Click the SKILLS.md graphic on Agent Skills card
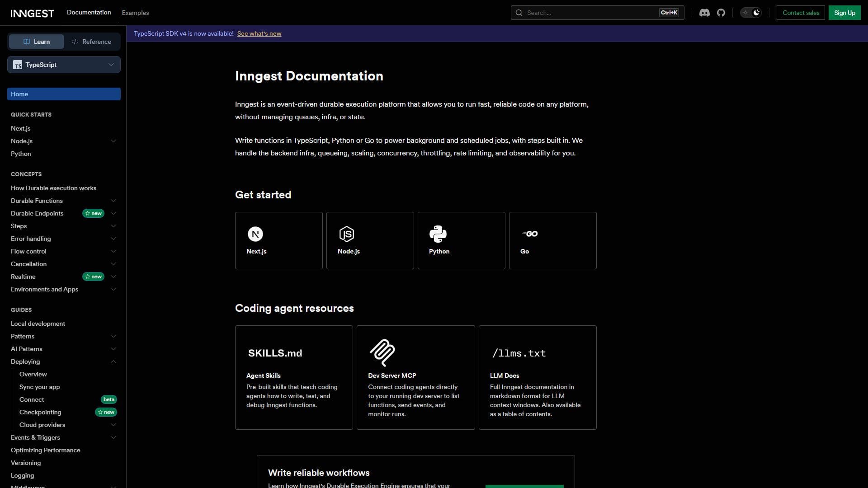This screenshot has width=868, height=488. click(x=275, y=353)
